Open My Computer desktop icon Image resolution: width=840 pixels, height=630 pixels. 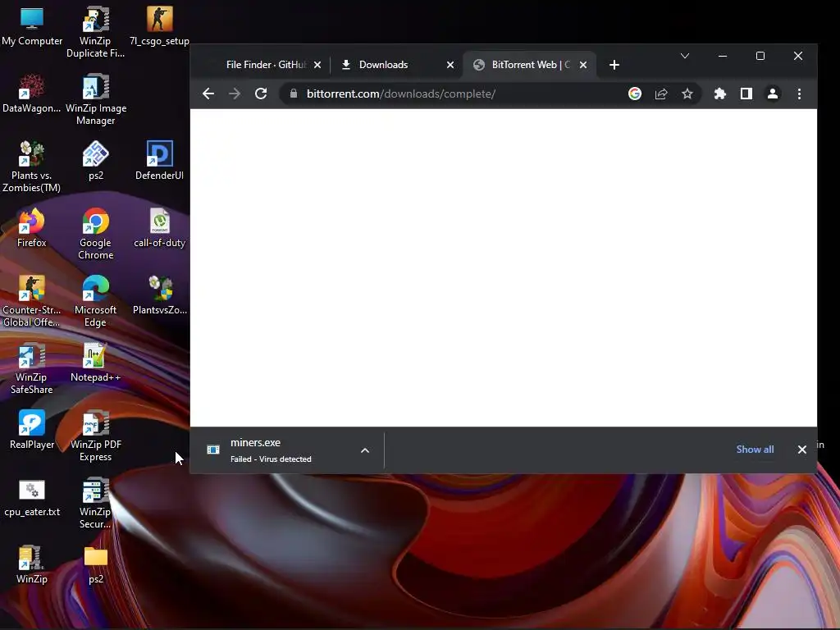pos(32,26)
